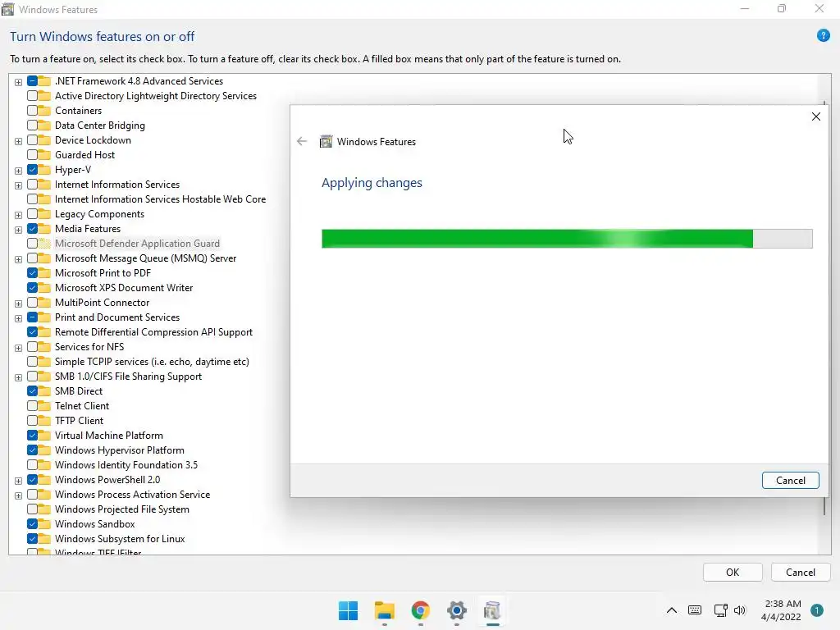
Task: Select Simple TCPIP services row text
Action: pos(152,362)
